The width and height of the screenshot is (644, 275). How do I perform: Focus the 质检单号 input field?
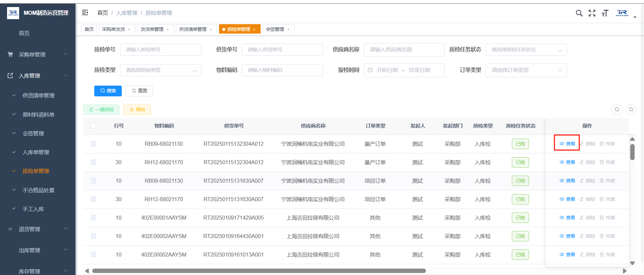[x=161, y=50]
